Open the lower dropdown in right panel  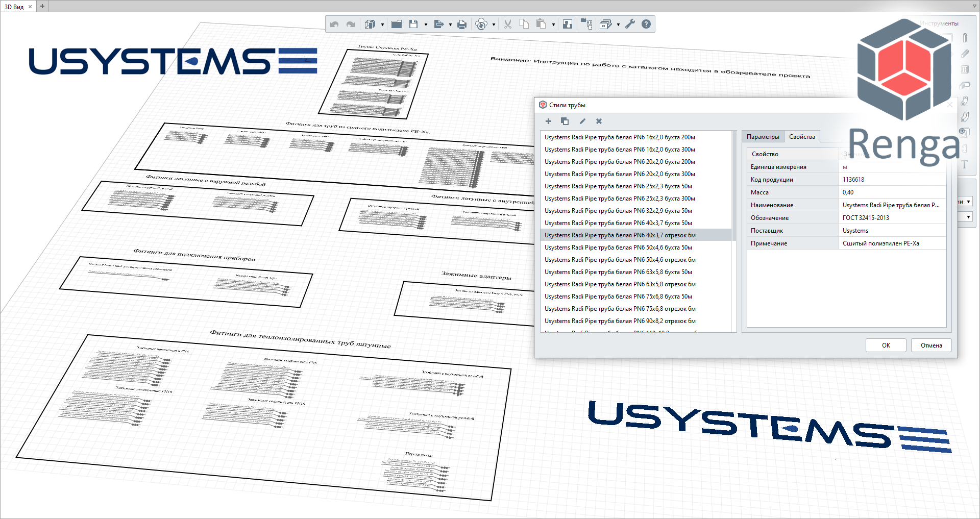[968, 217]
